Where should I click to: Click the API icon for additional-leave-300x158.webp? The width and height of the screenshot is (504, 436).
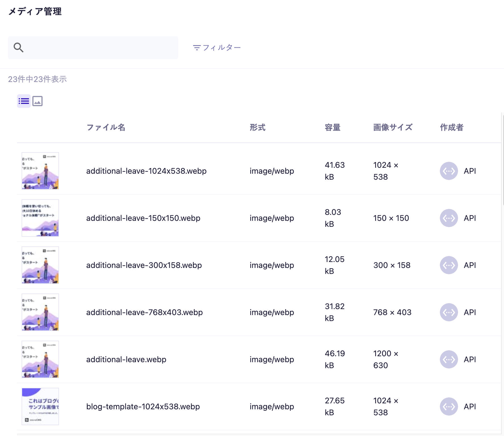pyautogui.click(x=449, y=265)
